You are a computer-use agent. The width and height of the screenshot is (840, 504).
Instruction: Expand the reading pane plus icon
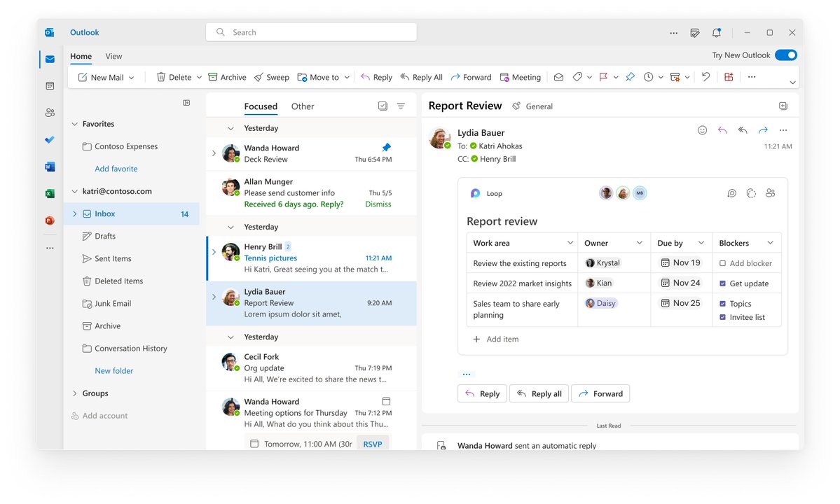(783, 106)
